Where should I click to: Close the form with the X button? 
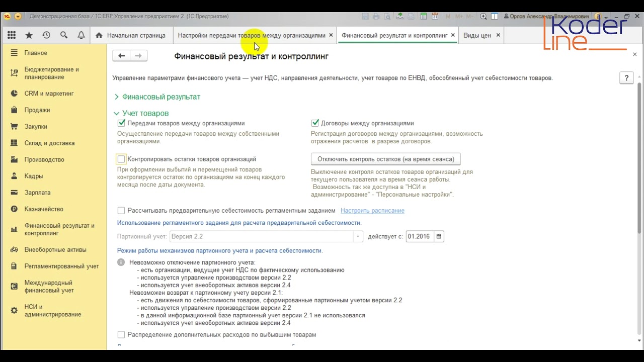click(634, 54)
